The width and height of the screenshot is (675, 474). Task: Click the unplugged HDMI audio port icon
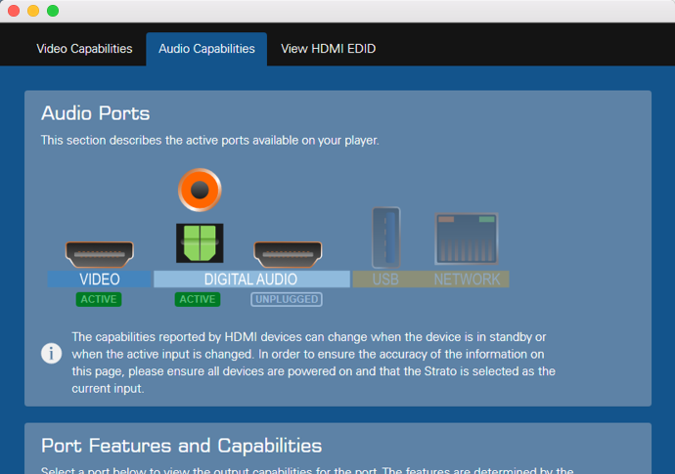click(287, 253)
